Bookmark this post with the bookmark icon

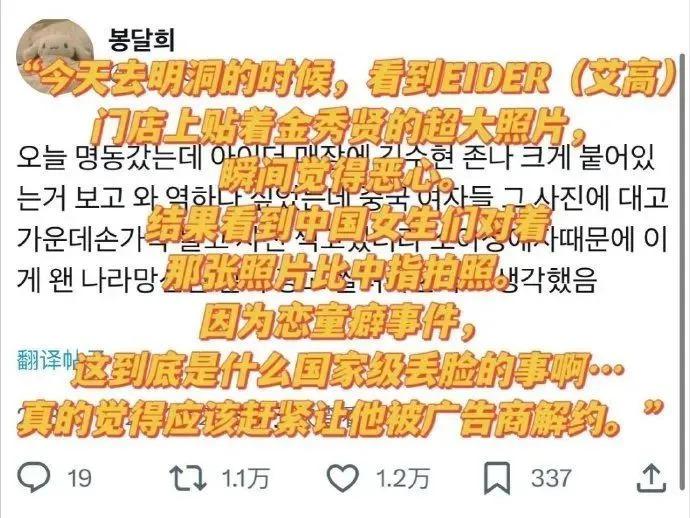(x=497, y=478)
